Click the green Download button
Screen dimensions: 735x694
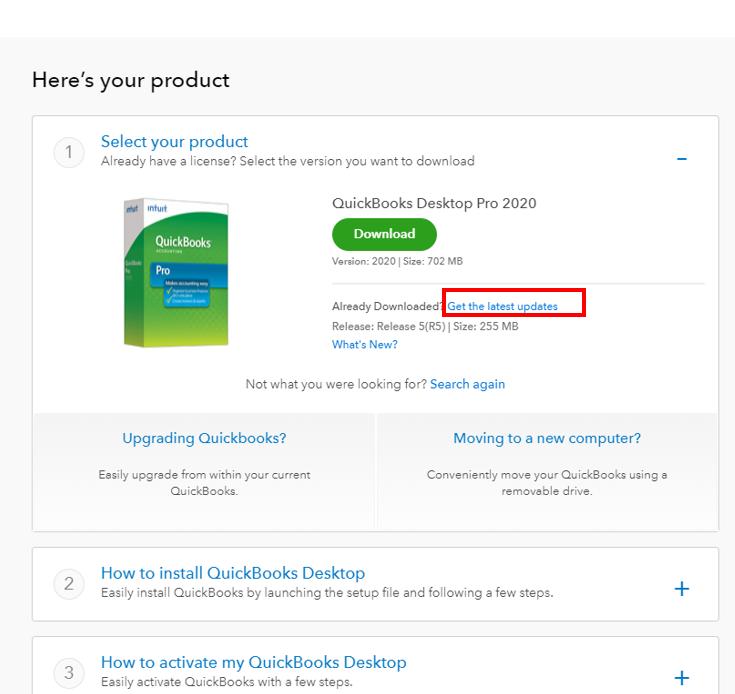pos(384,234)
